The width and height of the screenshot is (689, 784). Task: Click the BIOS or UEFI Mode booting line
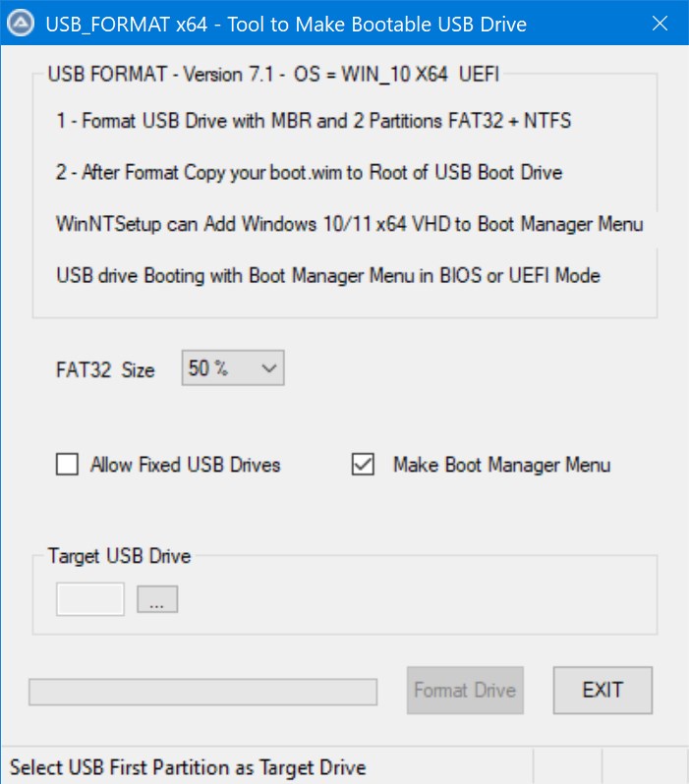tap(328, 275)
